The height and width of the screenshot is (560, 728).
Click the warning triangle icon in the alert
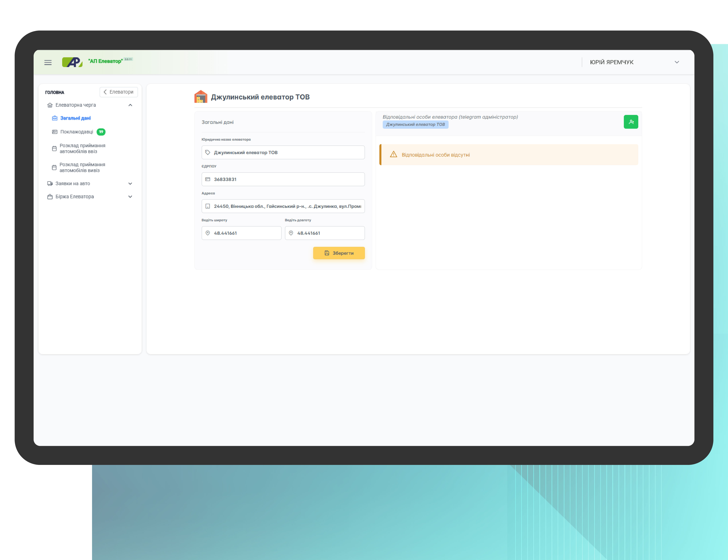pos(393,155)
